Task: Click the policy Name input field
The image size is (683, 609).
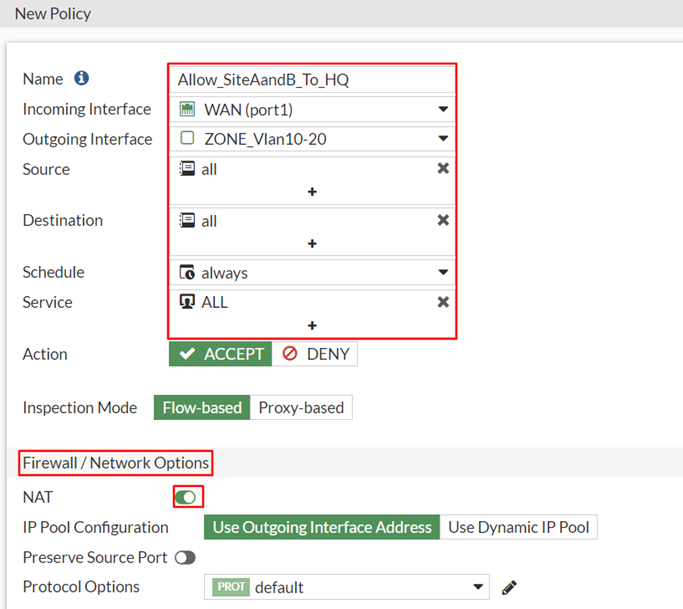Action: click(x=312, y=79)
